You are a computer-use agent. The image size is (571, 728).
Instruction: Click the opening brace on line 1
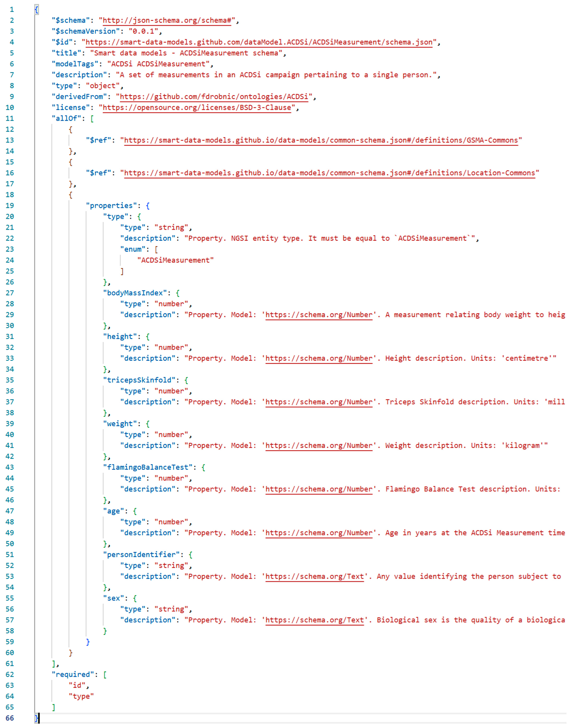(x=36, y=10)
